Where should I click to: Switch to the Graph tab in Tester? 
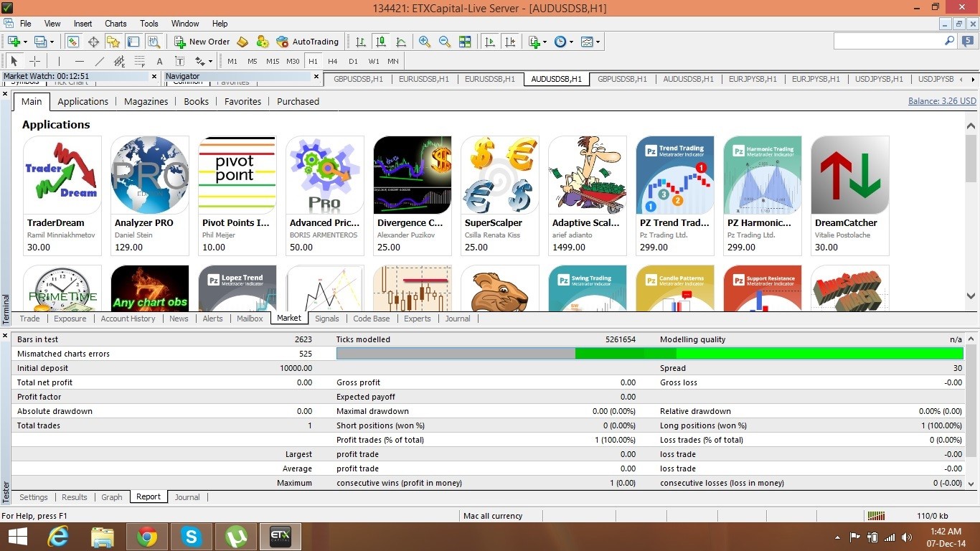pos(112,497)
